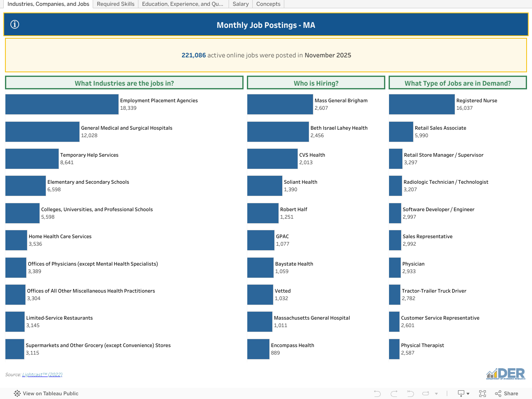
Task: Click the Share icon in the bottom toolbar
Action: [x=498, y=394]
